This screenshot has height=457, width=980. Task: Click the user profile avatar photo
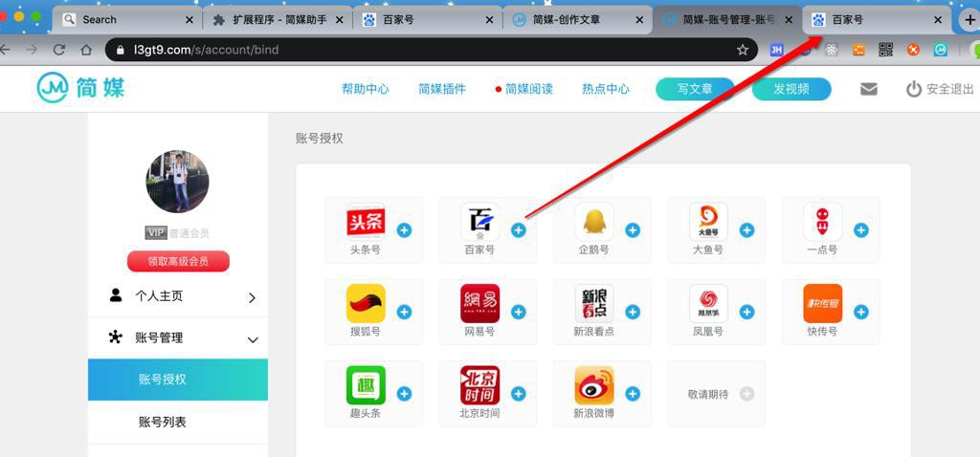[x=177, y=181]
